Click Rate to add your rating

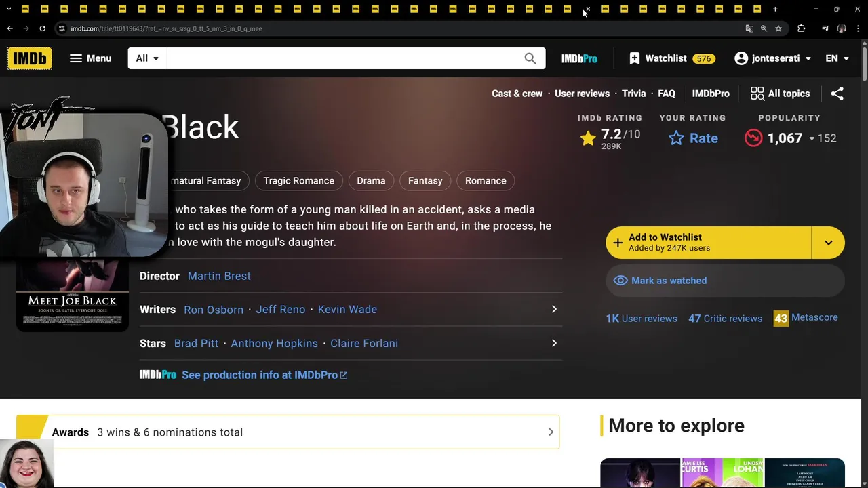[x=693, y=138]
